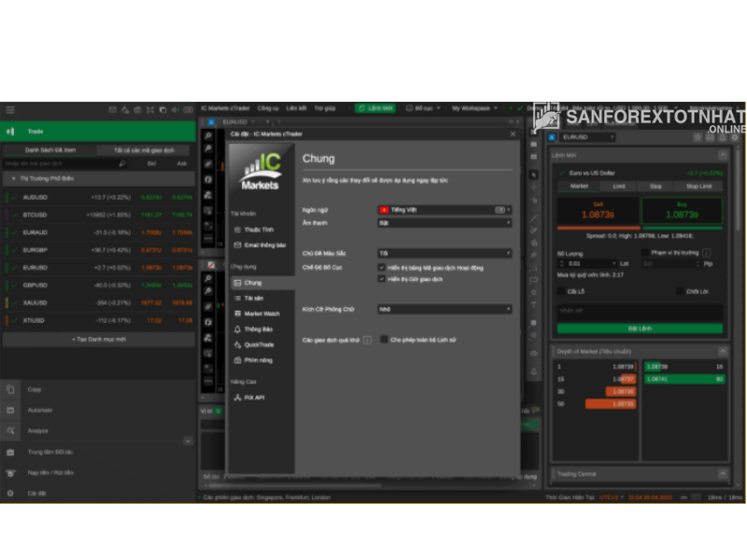Select the Trade section in sidebar
Image resolution: width=747 pixels, height=560 pixels.
98,132
